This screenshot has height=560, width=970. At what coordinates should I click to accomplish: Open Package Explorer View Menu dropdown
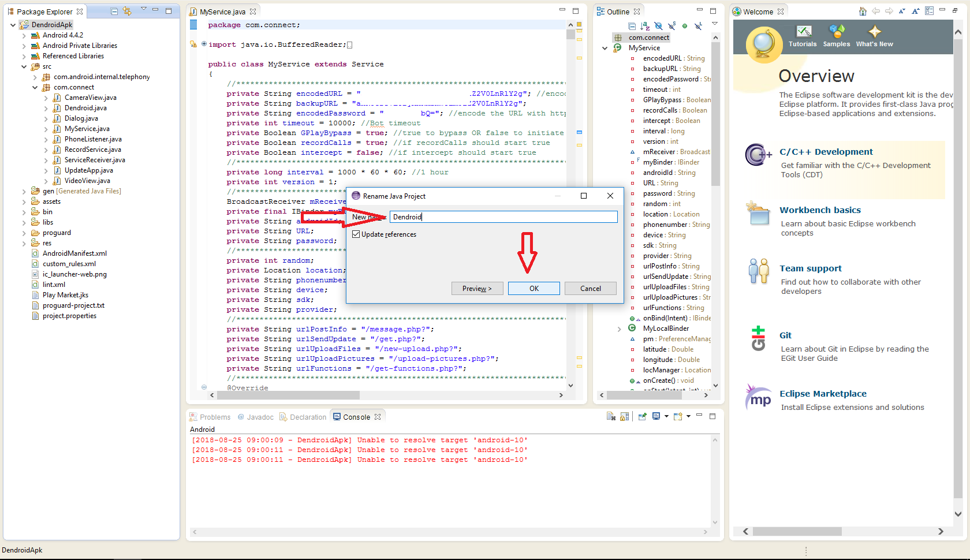(x=143, y=10)
